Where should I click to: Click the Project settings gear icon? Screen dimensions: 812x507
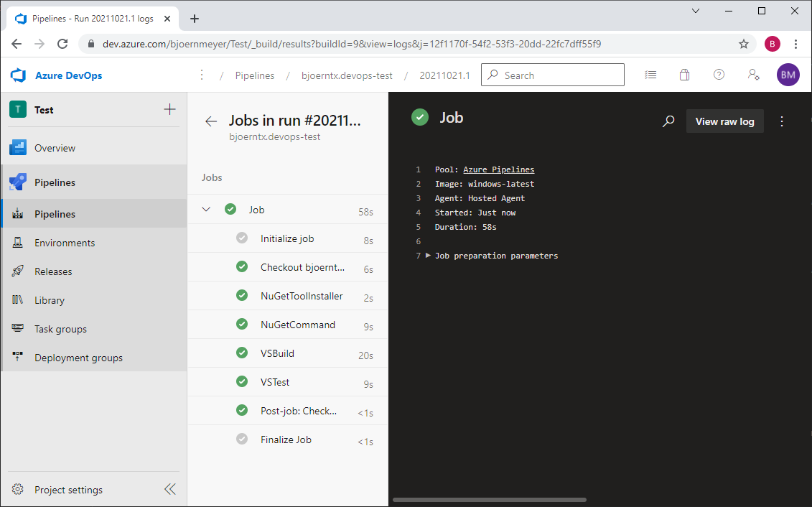click(x=18, y=489)
